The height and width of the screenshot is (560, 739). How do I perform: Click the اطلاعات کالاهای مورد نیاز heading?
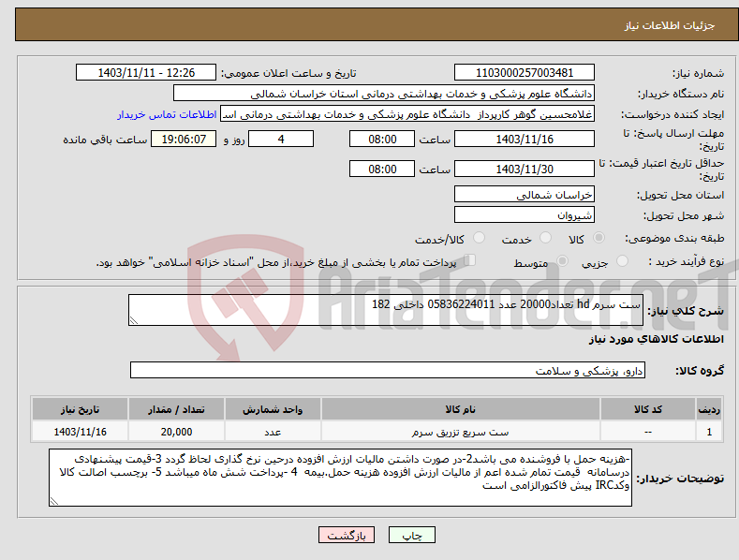(656, 339)
